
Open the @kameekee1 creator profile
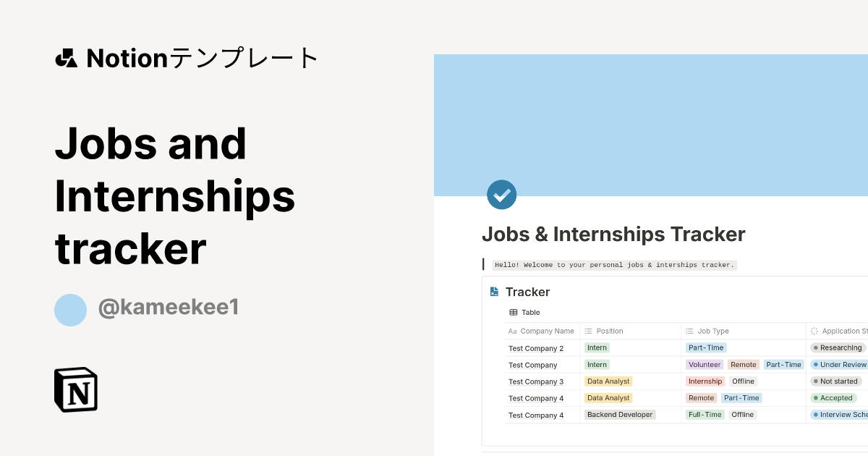pyautogui.click(x=168, y=307)
